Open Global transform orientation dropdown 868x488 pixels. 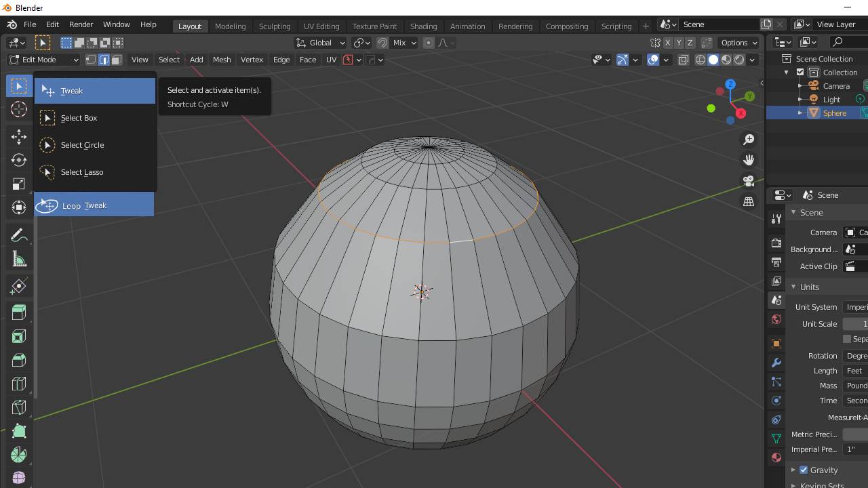[321, 43]
